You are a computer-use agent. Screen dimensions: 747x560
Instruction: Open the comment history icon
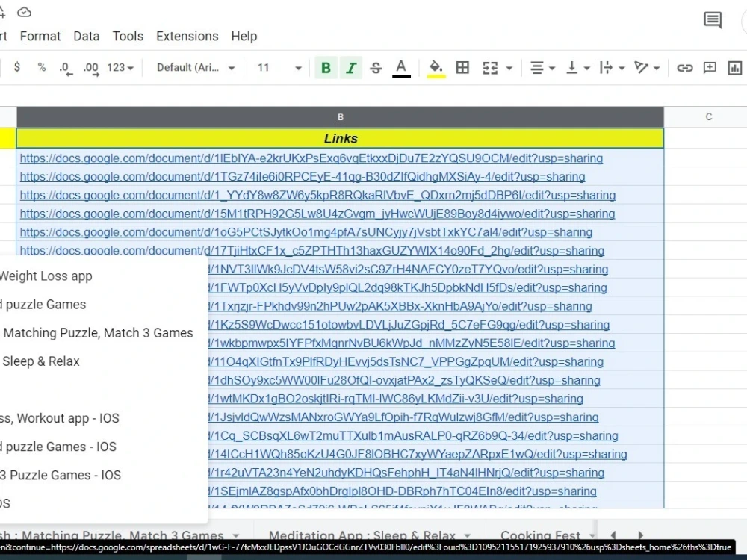tap(713, 20)
